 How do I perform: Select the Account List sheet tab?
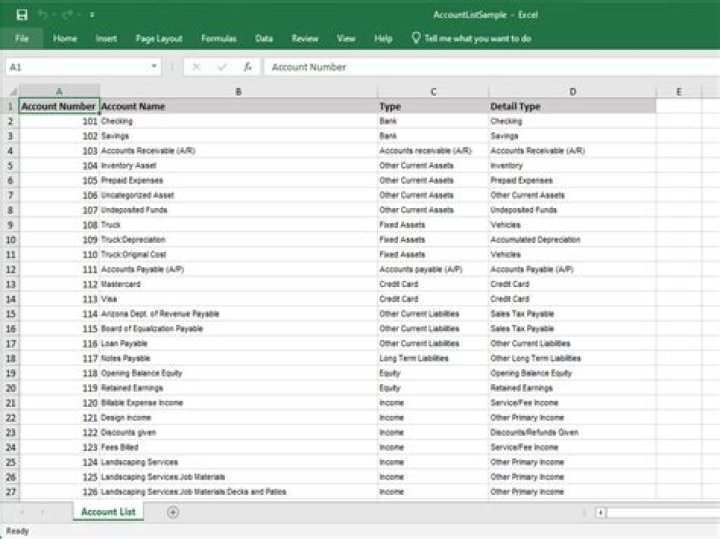[107, 512]
